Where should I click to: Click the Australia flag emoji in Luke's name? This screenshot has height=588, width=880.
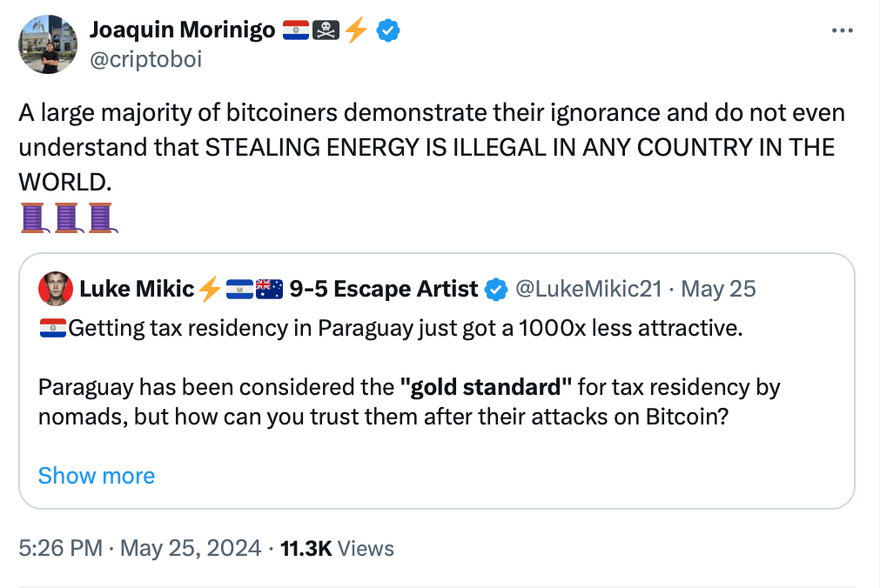pyautogui.click(x=269, y=290)
